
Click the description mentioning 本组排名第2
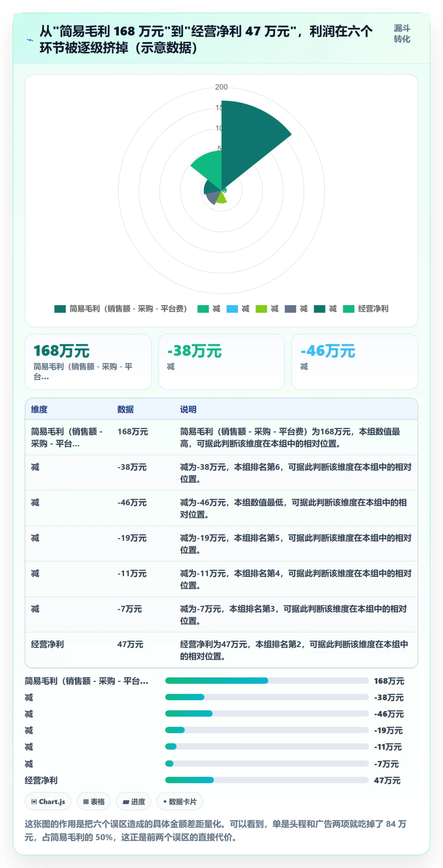[294, 650]
